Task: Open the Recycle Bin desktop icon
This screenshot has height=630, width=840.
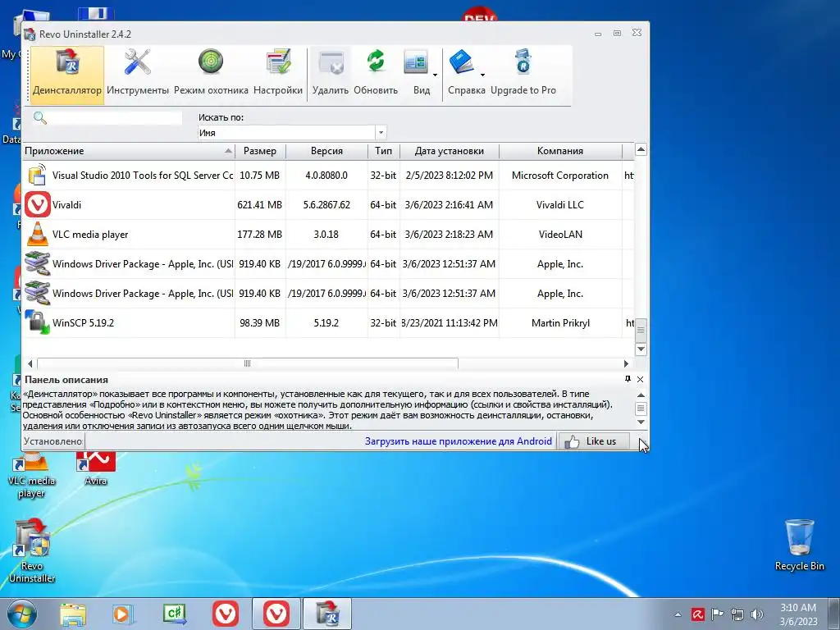Action: [799, 545]
